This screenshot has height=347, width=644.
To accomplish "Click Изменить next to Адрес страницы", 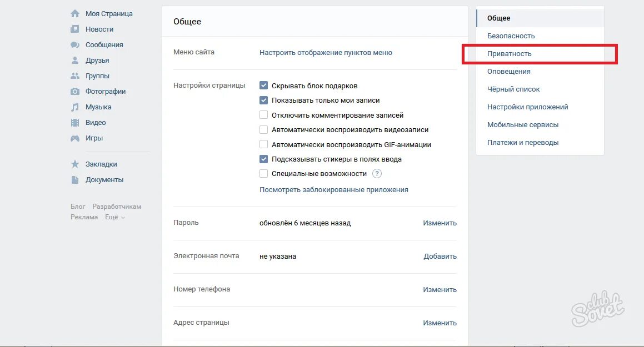I will [x=440, y=323].
